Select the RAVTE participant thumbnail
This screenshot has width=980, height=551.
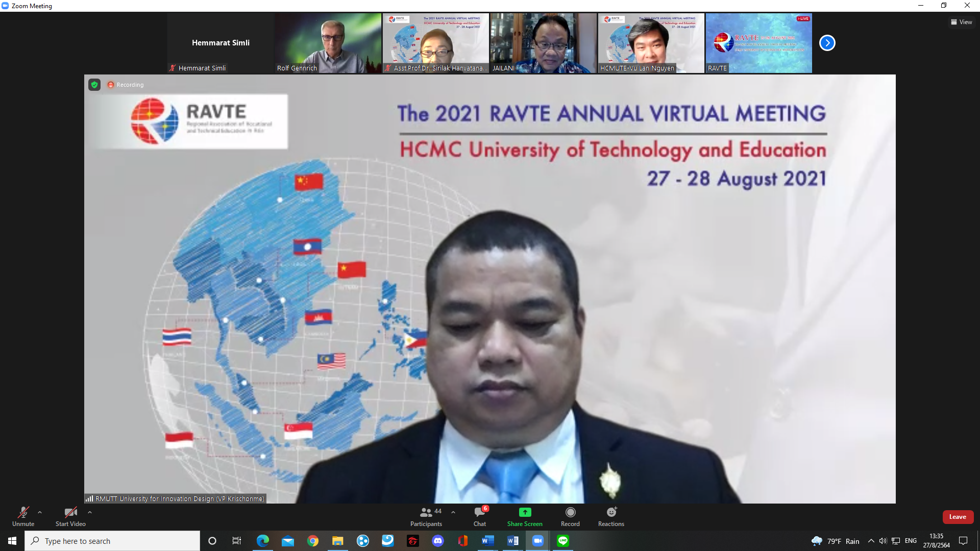point(759,43)
